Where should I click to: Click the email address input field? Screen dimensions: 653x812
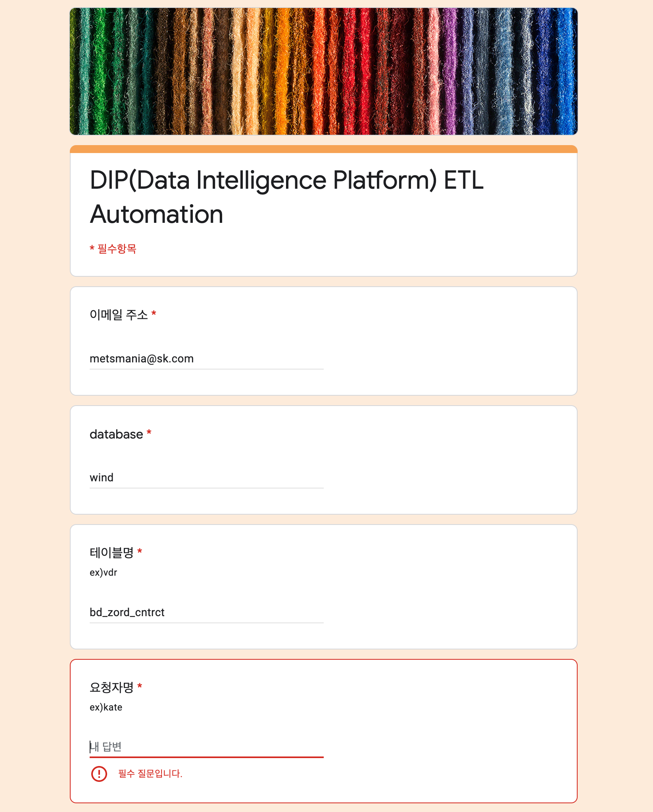pos(206,359)
